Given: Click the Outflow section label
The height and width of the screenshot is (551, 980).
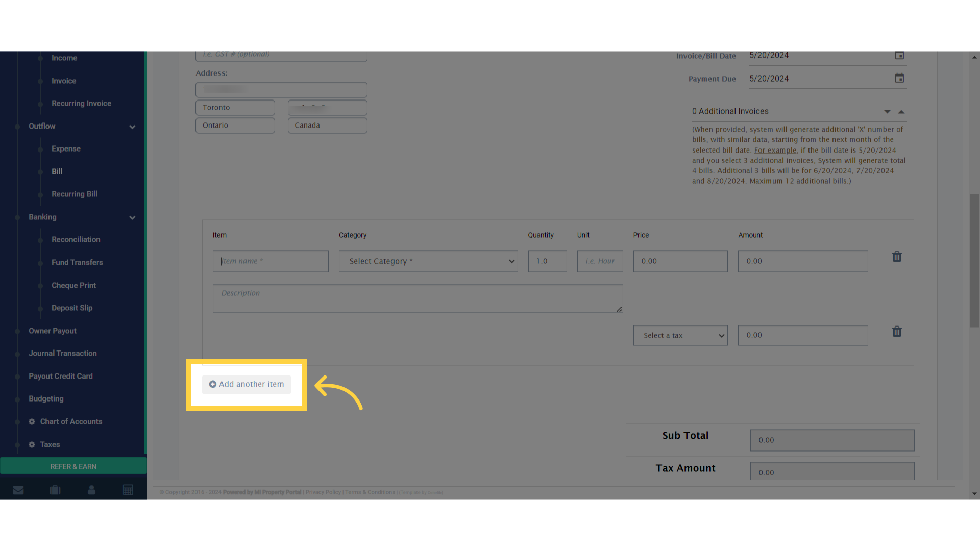Looking at the screenshot, I should point(42,126).
